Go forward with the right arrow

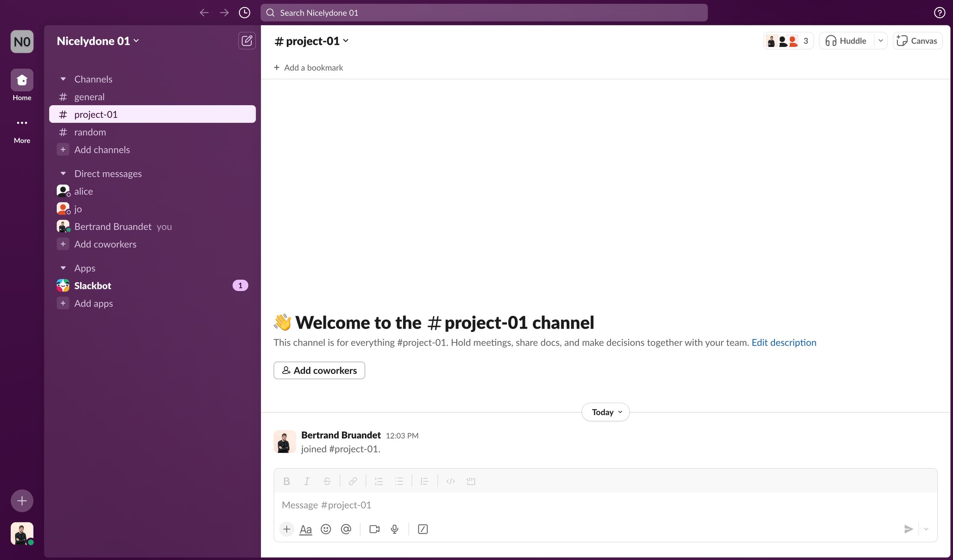click(224, 13)
